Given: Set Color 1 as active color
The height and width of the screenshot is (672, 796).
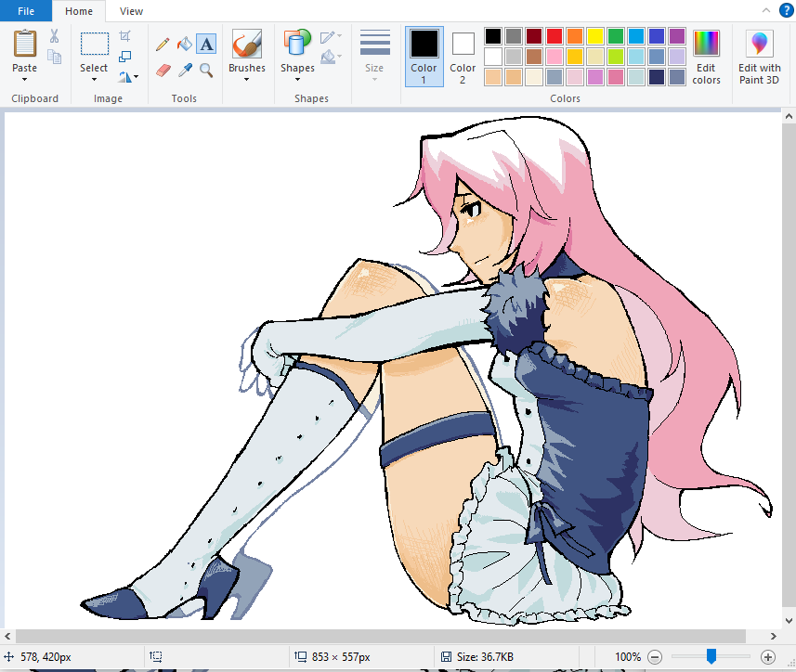Looking at the screenshot, I should (424, 55).
